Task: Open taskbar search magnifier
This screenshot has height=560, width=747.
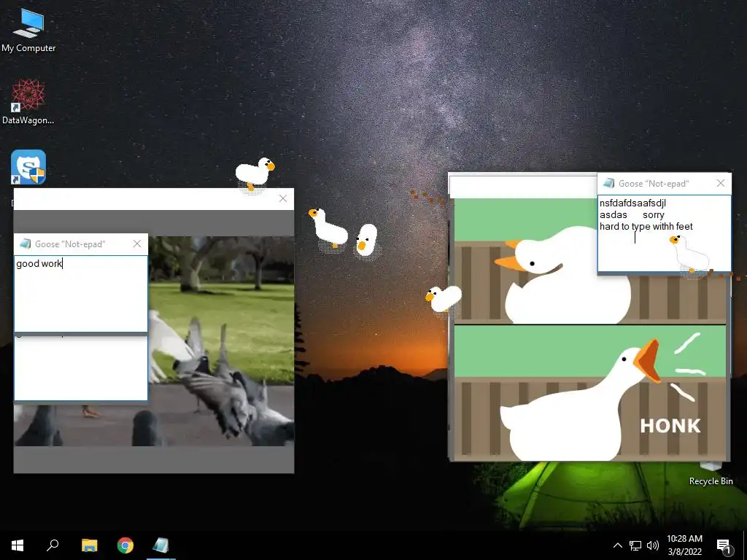Action: pos(53,545)
